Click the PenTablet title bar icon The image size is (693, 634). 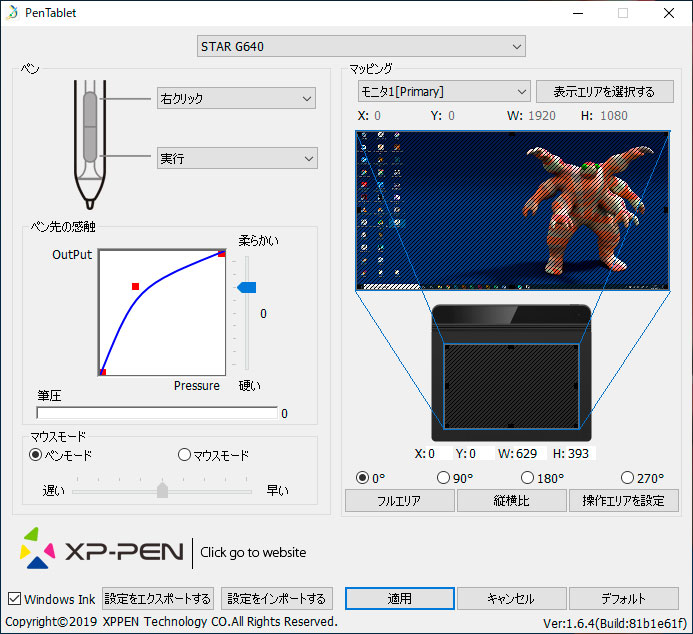pos(12,12)
